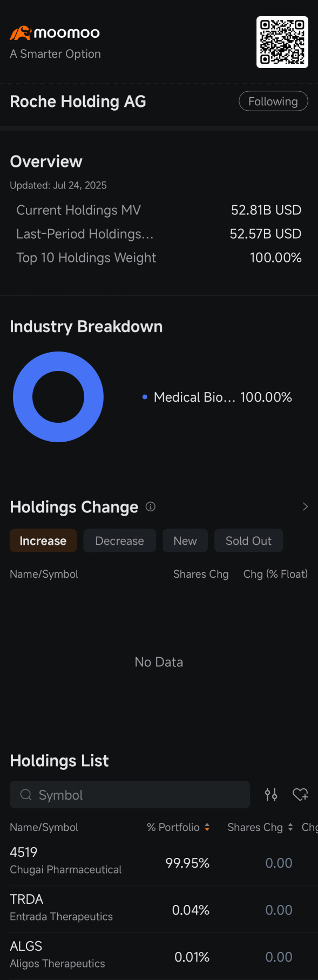The height and width of the screenshot is (980, 318).
Task: Switch to the Decrease tab
Action: point(120,540)
